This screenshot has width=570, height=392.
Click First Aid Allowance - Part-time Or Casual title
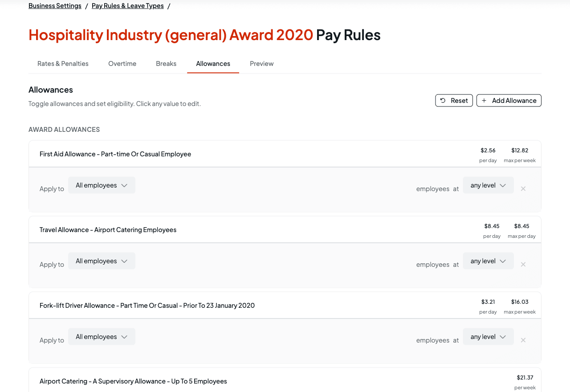click(115, 154)
